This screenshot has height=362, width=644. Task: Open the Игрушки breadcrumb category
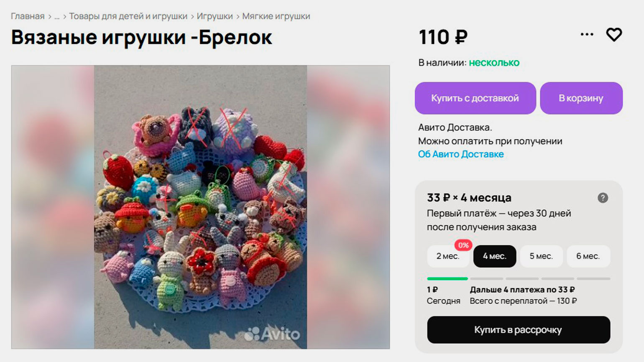215,16
